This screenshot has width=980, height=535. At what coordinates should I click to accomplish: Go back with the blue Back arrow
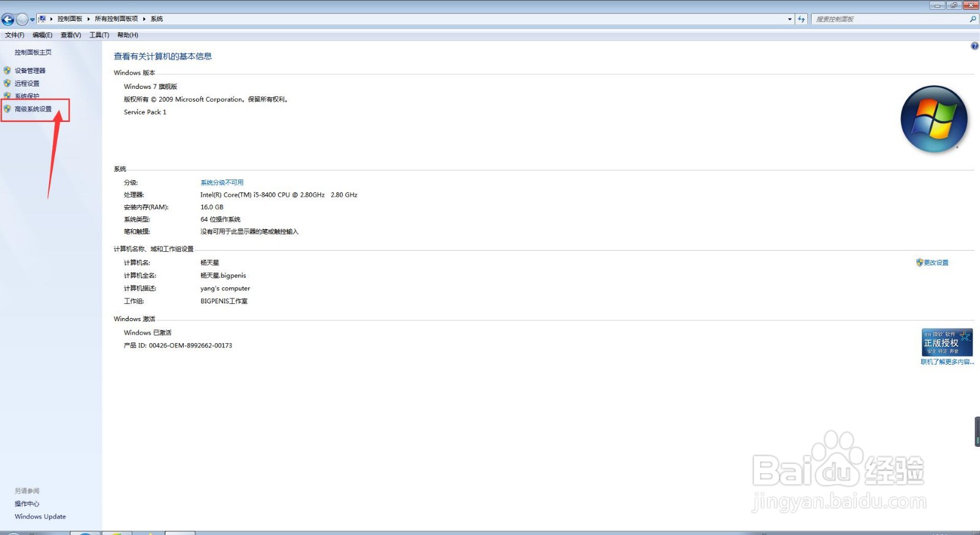(8, 19)
